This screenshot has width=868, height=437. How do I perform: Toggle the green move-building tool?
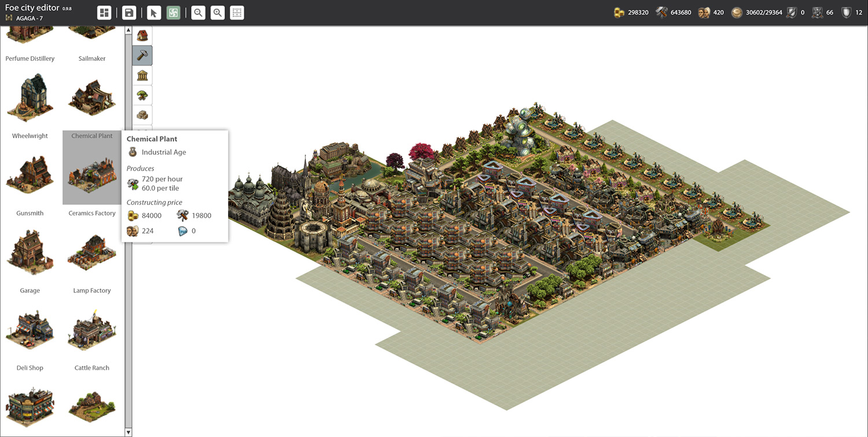click(x=174, y=13)
